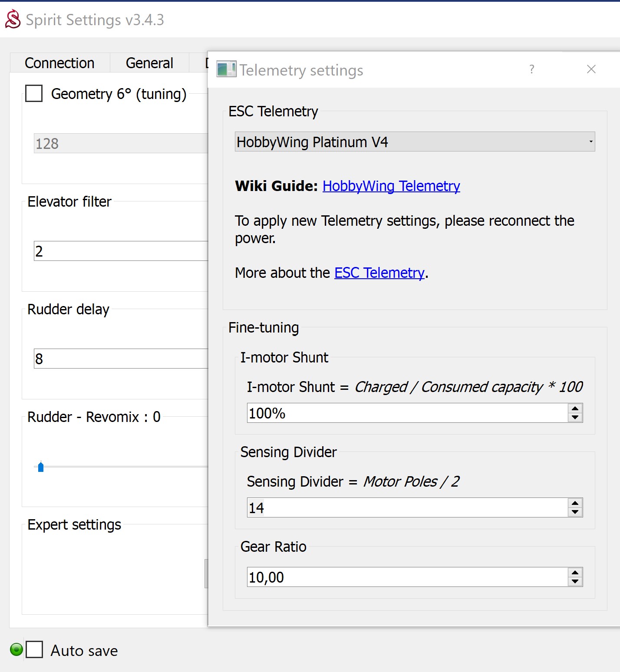This screenshot has width=620, height=672.
Task: Click the Telemetry settings dialog icon
Action: click(x=226, y=69)
